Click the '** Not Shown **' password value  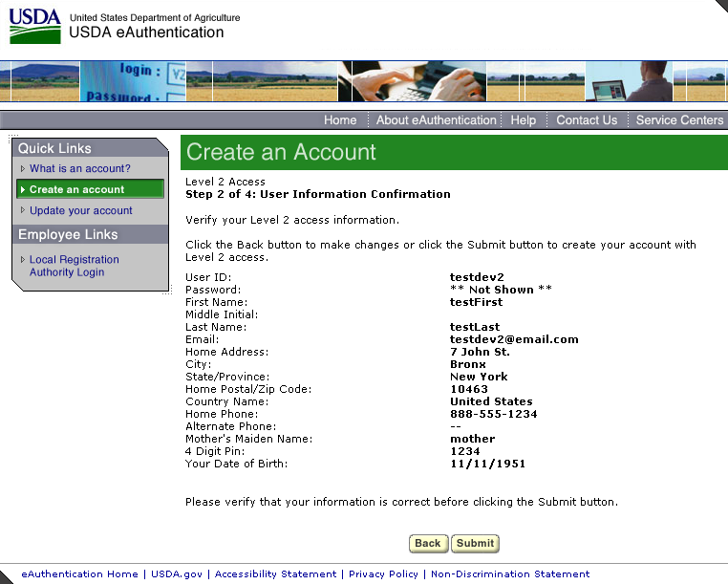coord(501,290)
